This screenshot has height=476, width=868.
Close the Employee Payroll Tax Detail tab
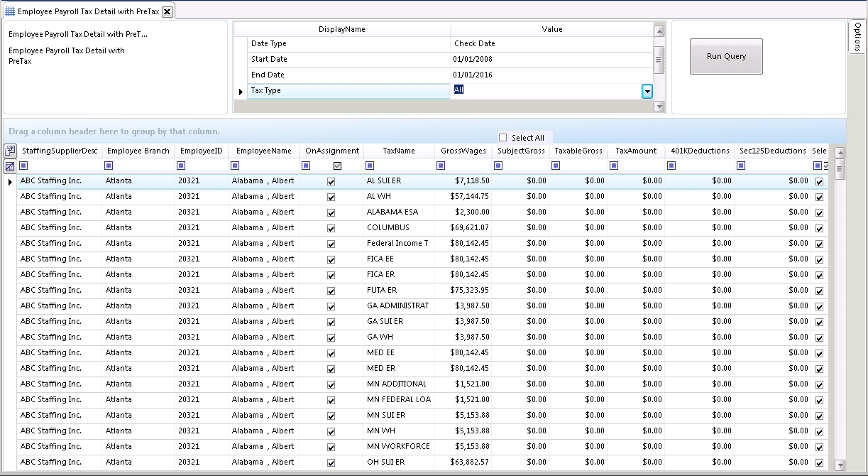(x=167, y=11)
